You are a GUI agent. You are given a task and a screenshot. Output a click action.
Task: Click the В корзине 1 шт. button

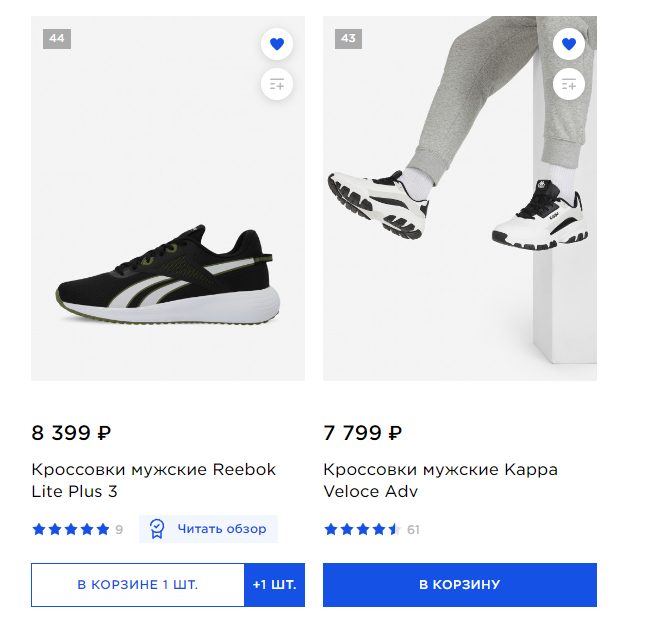[138, 585]
